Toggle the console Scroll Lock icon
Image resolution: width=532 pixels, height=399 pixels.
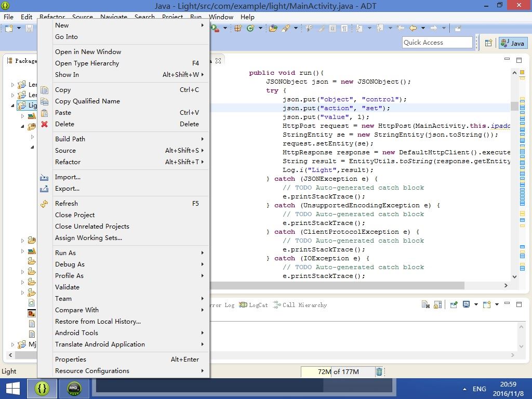[x=437, y=304]
